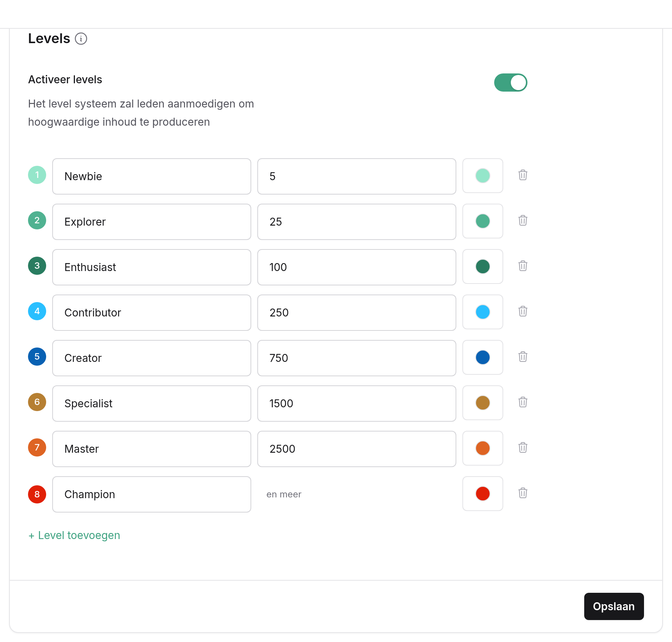Edit the Champion name field
The width and height of the screenshot is (672, 642).
click(x=152, y=494)
